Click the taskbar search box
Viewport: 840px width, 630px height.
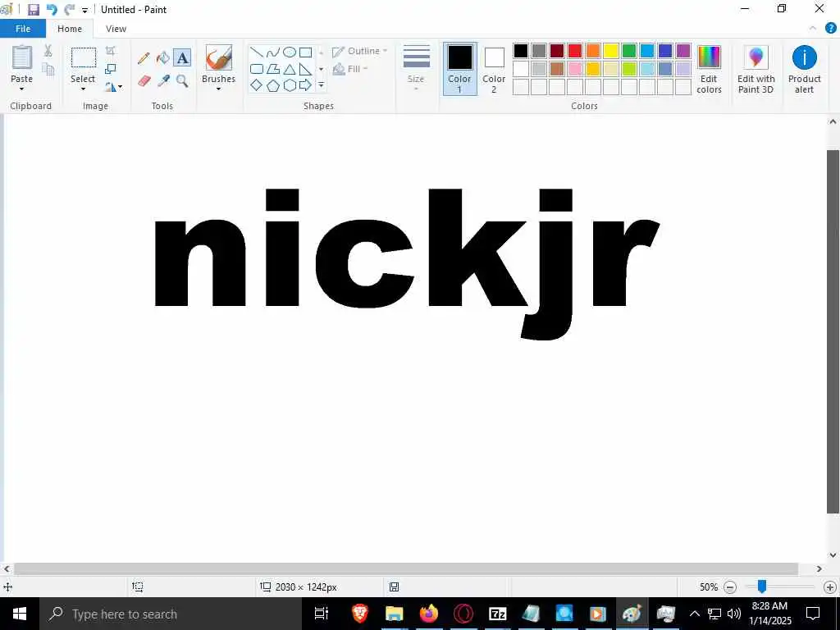tap(171, 614)
